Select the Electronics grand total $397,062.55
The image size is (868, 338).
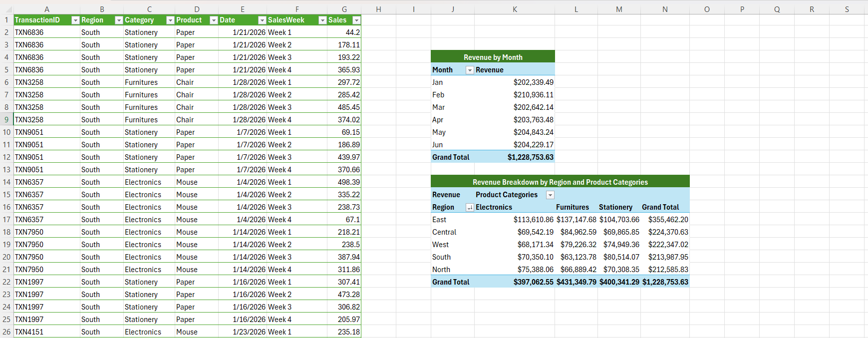coord(515,282)
